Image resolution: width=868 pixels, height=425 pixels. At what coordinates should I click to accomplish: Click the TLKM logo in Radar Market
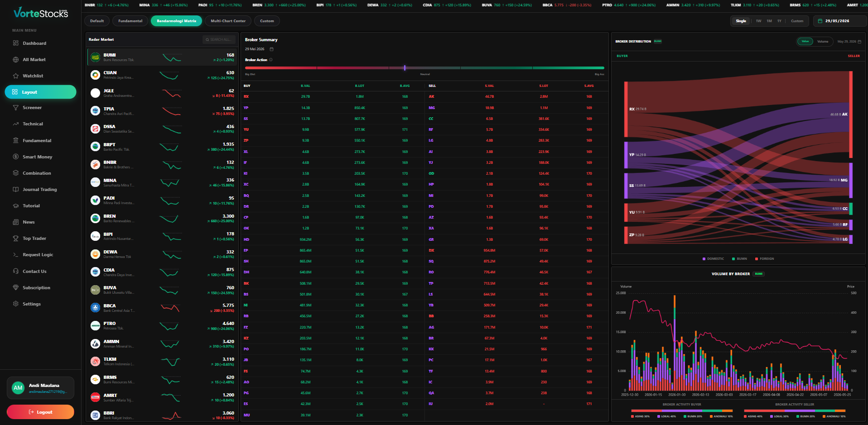95,361
